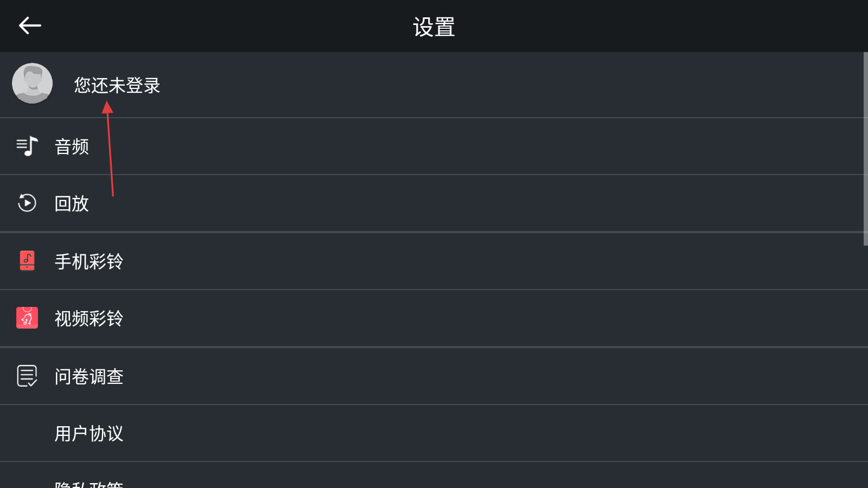Go back using the top-left arrow
The height and width of the screenshot is (488, 868).
30,25
